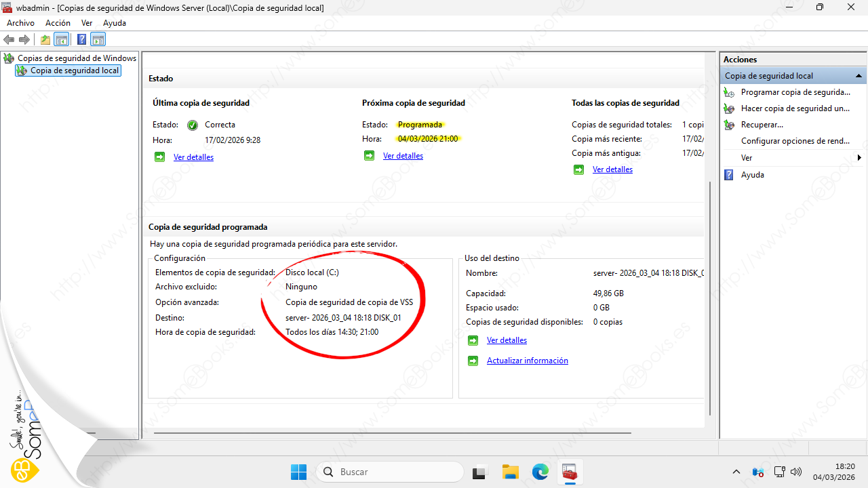Open the Acción menu
The image size is (868, 488).
(58, 23)
